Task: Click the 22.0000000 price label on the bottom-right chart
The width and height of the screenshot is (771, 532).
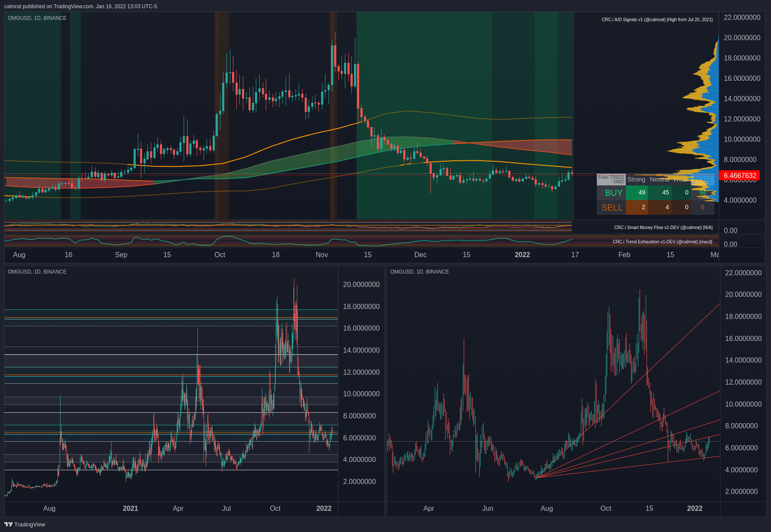Action: (743, 273)
